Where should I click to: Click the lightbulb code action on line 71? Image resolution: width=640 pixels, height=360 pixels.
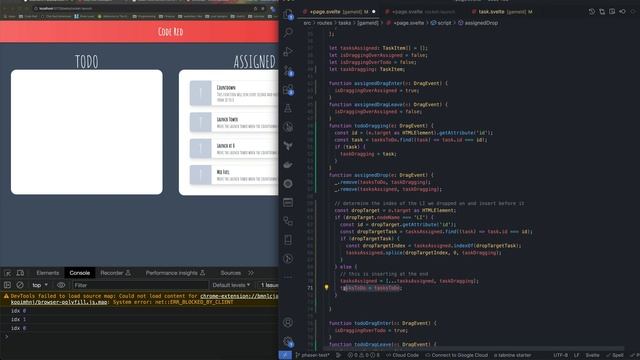coord(326,287)
